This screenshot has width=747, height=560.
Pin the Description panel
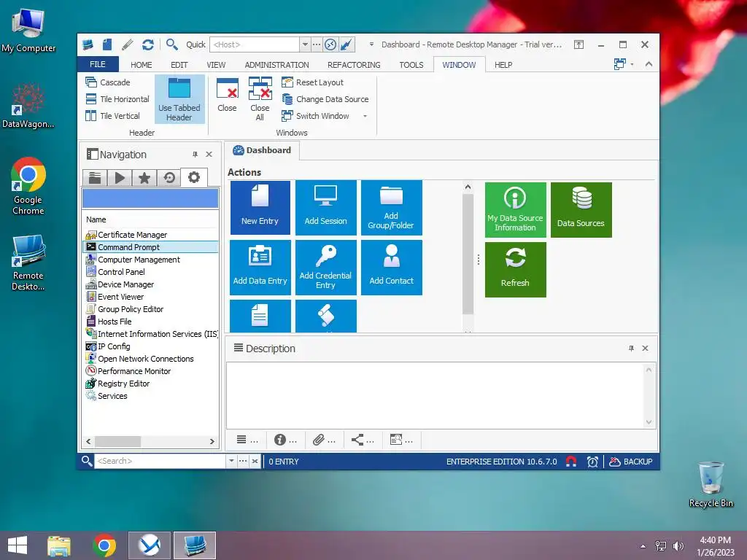click(631, 348)
